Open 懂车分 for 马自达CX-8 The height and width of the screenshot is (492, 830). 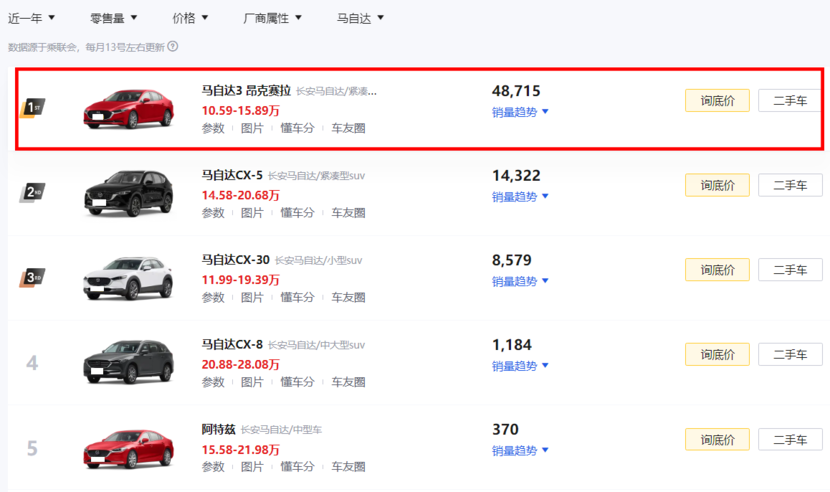coord(297,382)
